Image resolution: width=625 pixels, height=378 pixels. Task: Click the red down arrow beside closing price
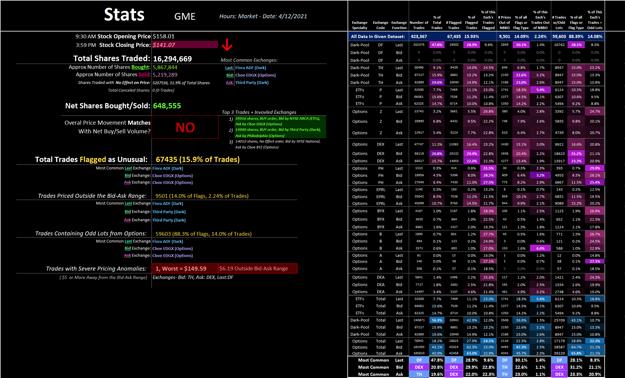[x=227, y=44]
